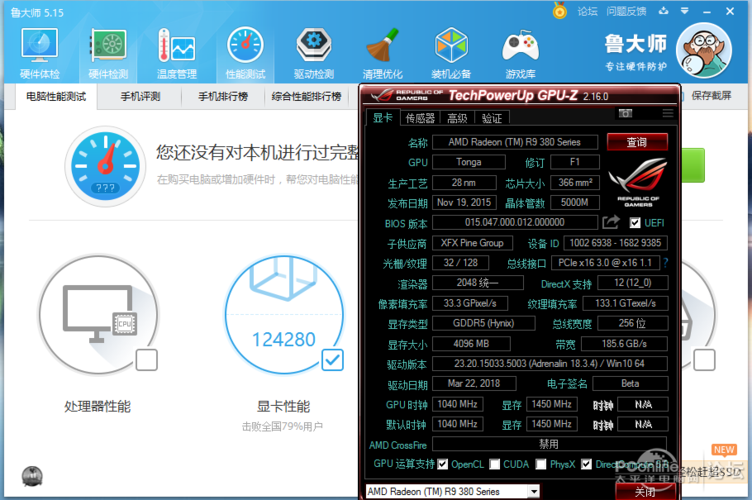Toggle CUDA checkbox

point(494,464)
